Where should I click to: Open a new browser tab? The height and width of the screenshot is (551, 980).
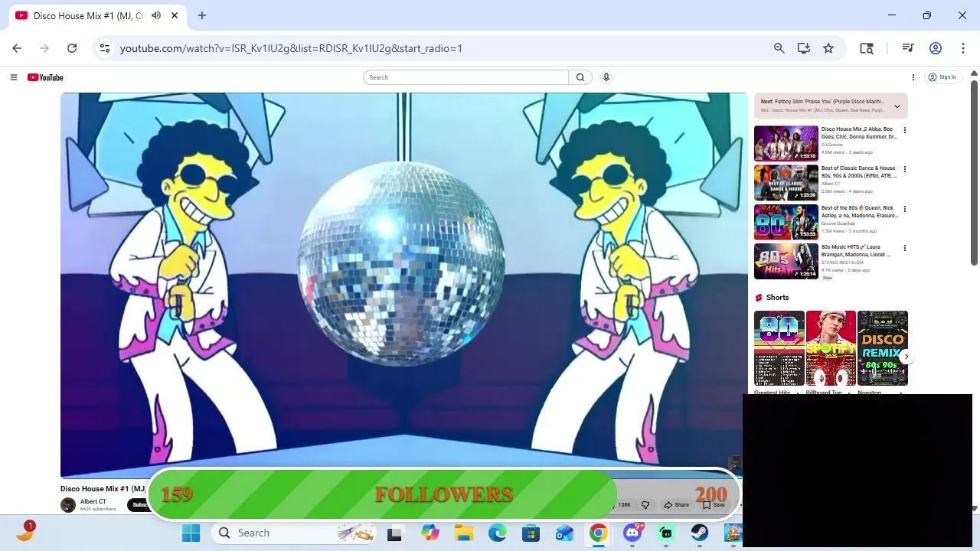click(x=202, y=15)
